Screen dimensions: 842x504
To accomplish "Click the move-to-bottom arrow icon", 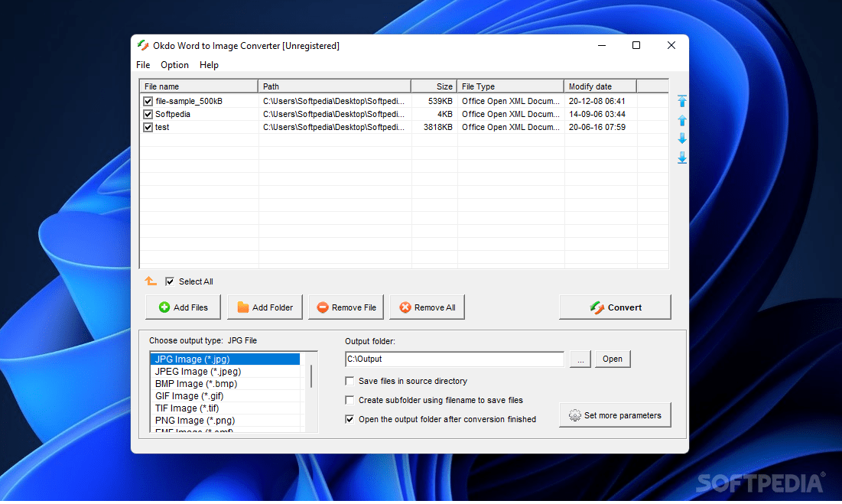I will click(682, 158).
